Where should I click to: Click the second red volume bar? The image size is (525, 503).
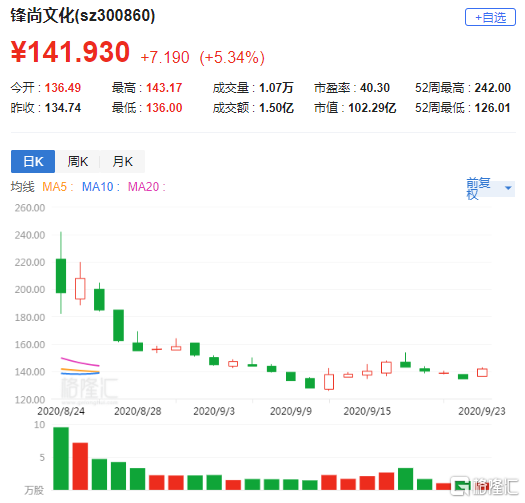click(x=157, y=483)
